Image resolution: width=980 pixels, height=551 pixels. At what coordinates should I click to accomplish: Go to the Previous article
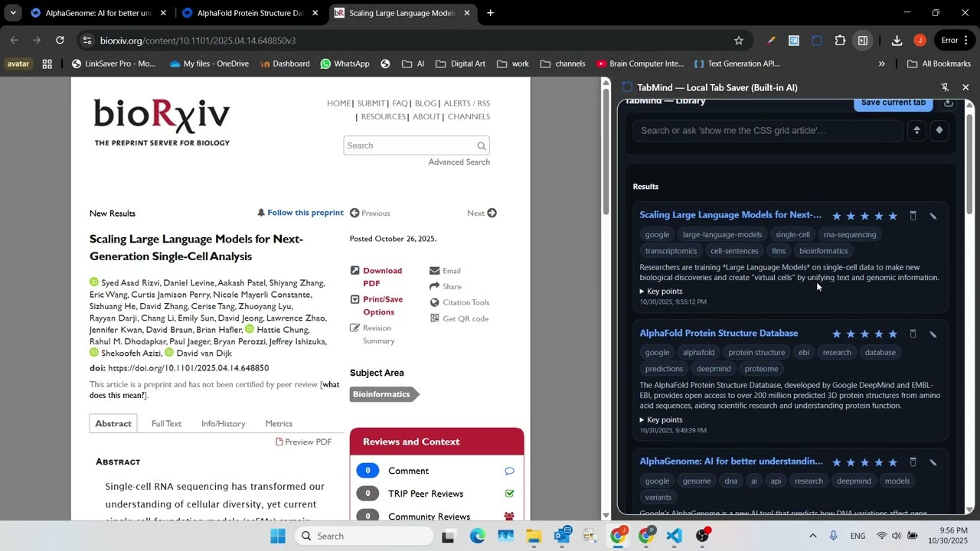(370, 213)
